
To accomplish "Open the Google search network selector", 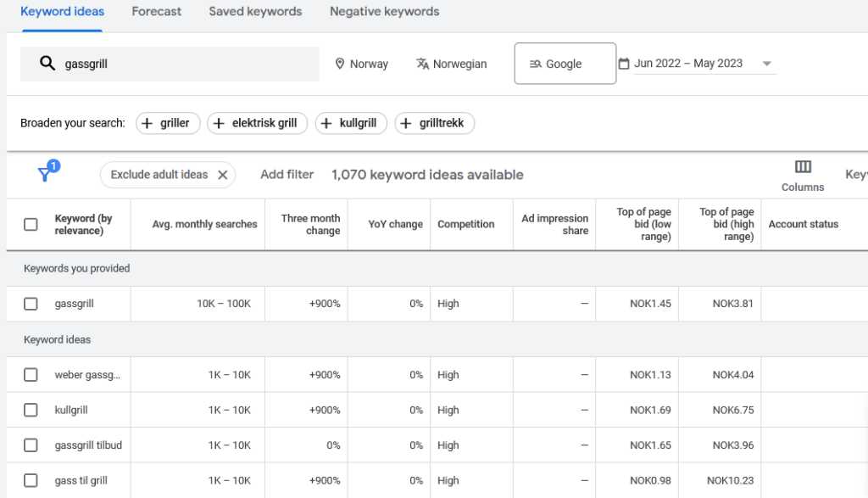I will pyautogui.click(x=565, y=64).
